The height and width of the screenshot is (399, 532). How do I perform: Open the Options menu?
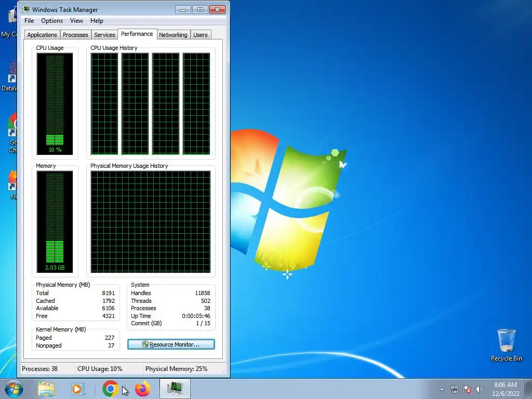pyautogui.click(x=52, y=21)
